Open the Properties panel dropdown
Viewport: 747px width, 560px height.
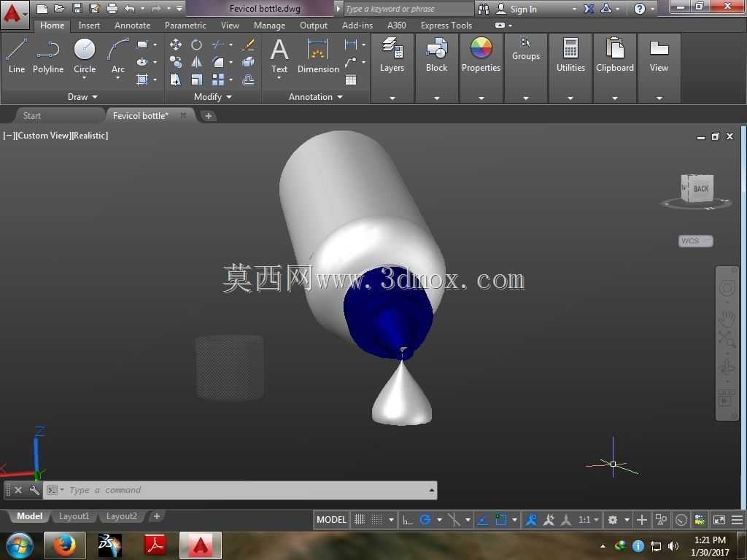[481, 98]
